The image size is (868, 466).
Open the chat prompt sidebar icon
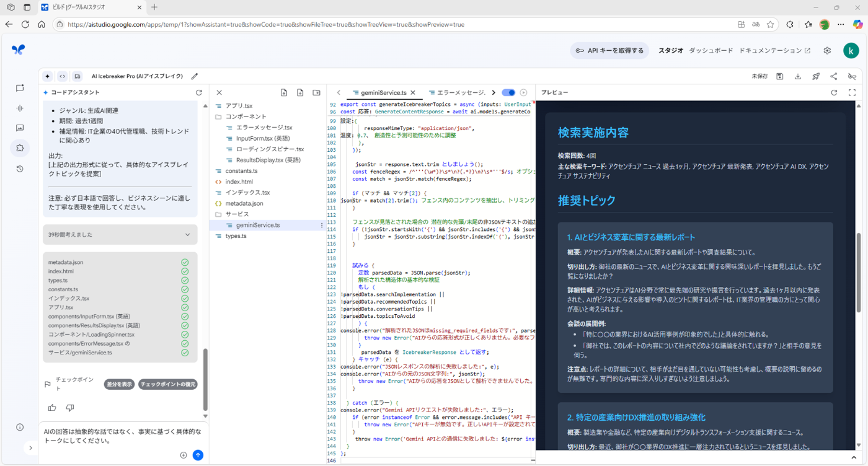coord(20,88)
